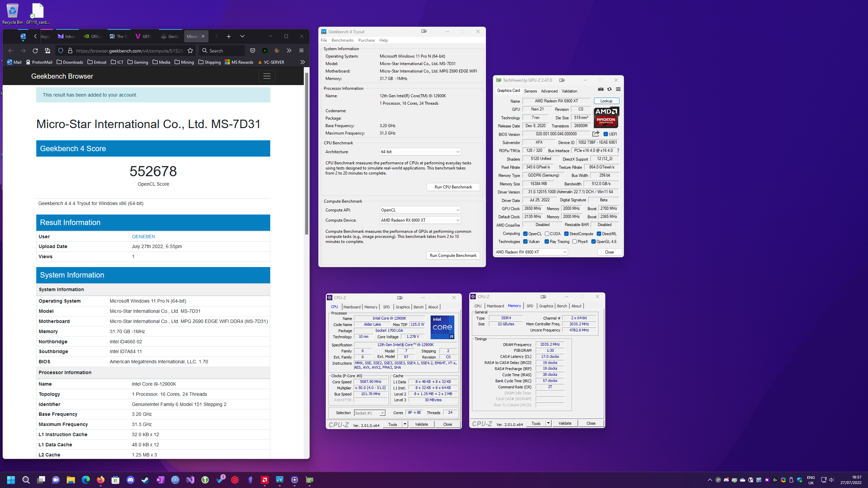Click Validate in left CPU-Z window
Image resolution: width=868 pixels, height=488 pixels.
coord(421,424)
